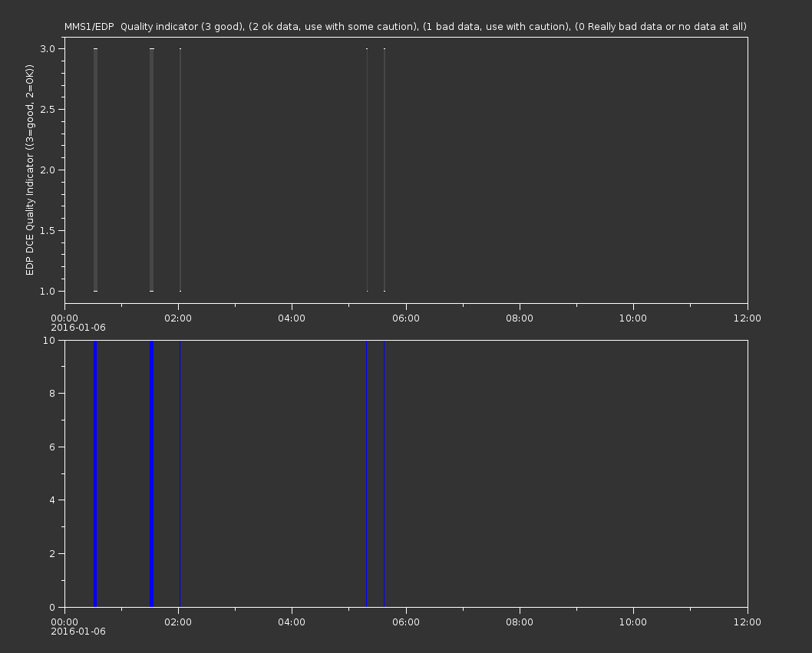
Task: Click 04:00 label under quality indicator plot
Action: pyautogui.click(x=292, y=318)
